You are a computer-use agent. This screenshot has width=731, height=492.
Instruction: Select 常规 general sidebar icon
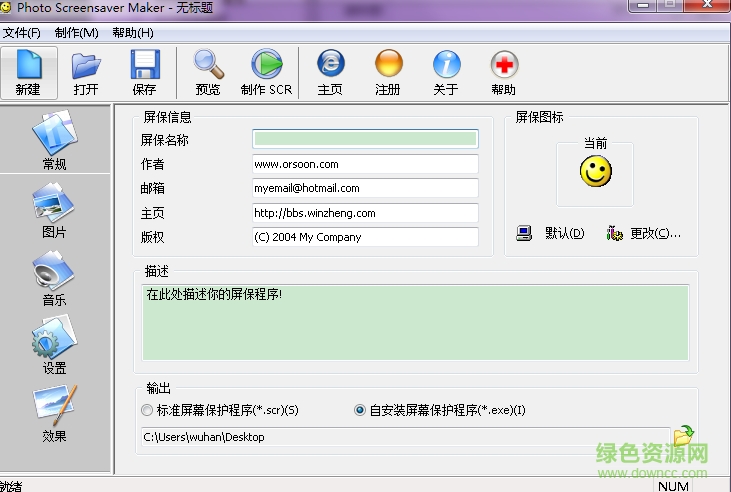pyautogui.click(x=55, y=140)
